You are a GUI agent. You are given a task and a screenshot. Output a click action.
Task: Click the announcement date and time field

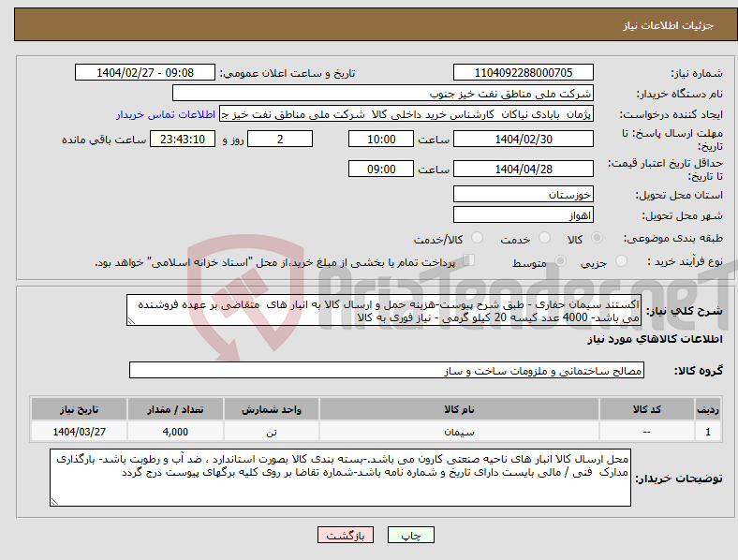point(145,72)
